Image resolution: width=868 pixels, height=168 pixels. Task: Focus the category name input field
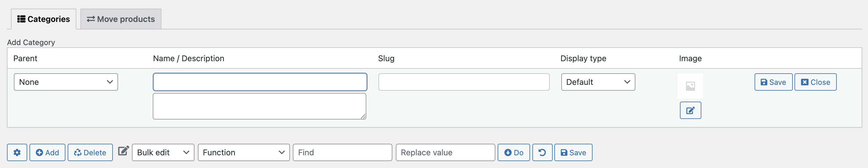click(x=260, y=82)
